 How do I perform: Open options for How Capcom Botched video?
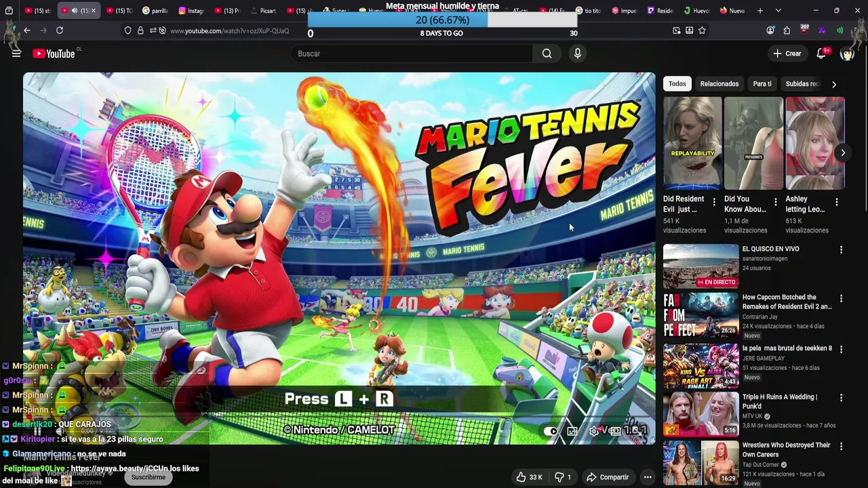tap(841, 299)
